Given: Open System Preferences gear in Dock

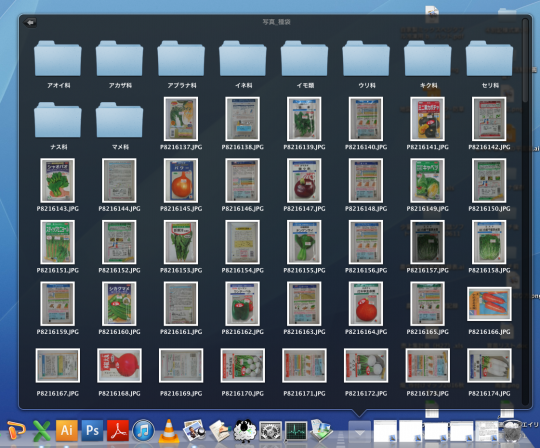Looking at the screenshot, I should click(271, 431).
